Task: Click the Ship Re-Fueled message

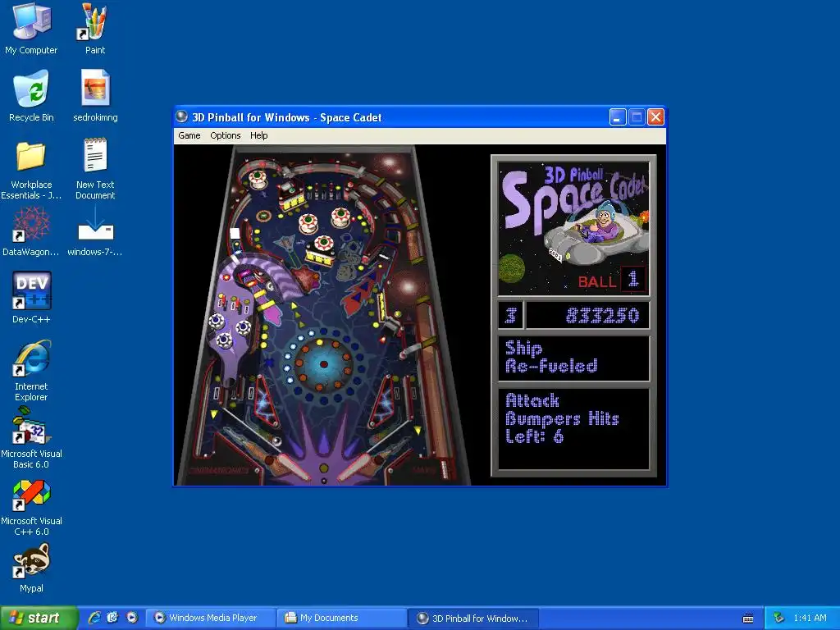Action: [x=573, y=358]
